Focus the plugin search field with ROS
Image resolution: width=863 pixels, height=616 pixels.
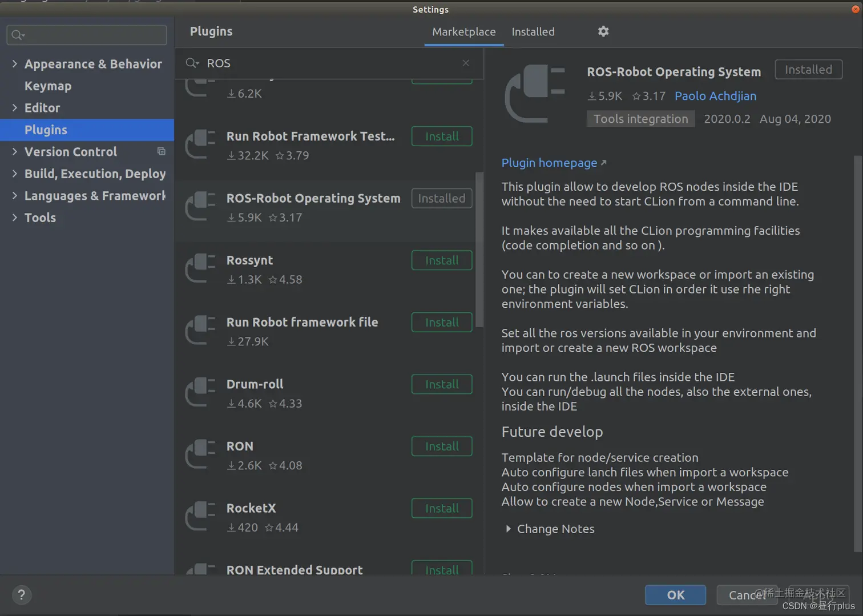click(x=329, y=63)
